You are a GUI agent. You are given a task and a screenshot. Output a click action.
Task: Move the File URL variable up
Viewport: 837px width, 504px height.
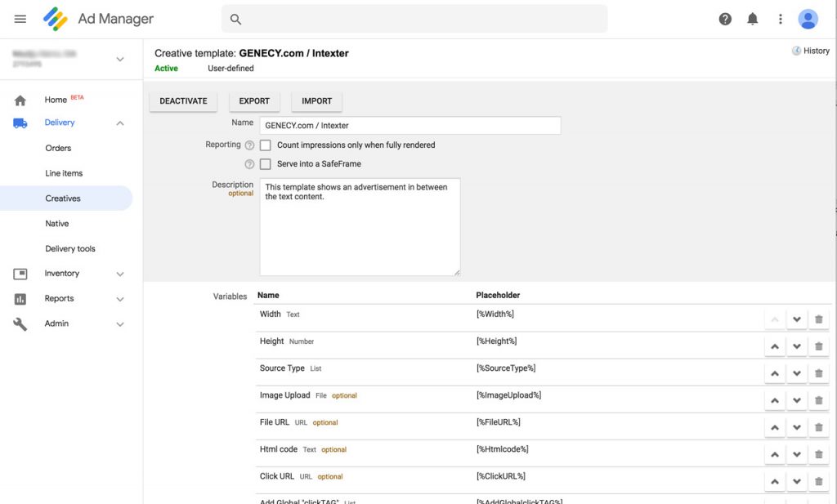[775, 428]
